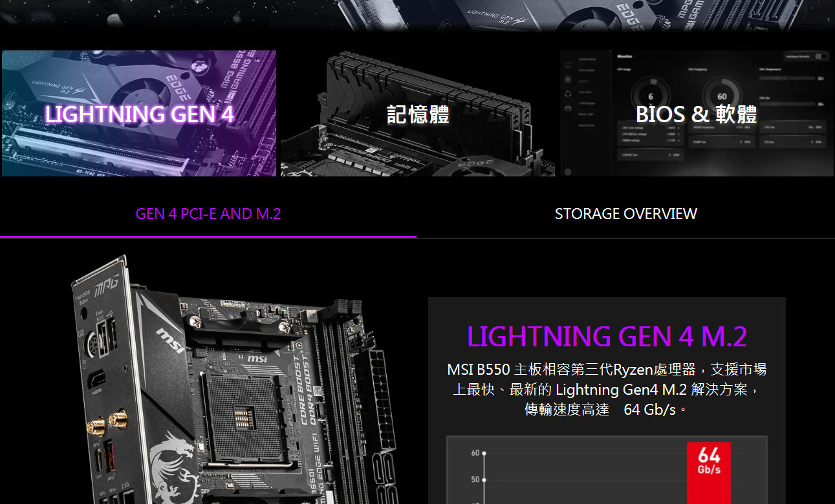Viewport: 835px width, 504px height.
Task: Open the LIGHTNING GEN 4 feature thumbnail
Action: pyautogui.click(x=139, y=113)
